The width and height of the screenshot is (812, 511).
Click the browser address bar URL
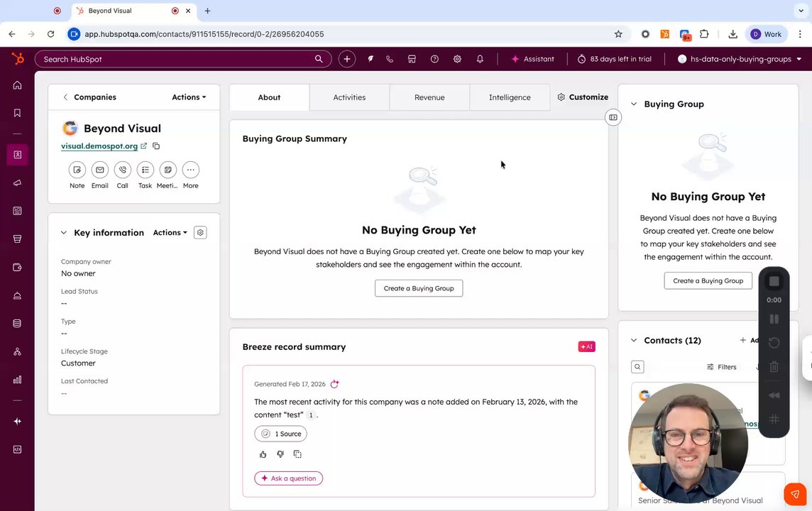tap(204, 34)
